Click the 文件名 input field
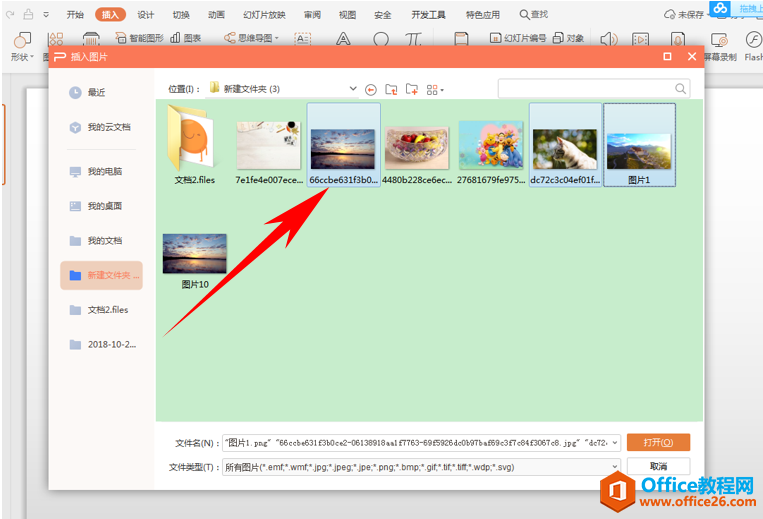The width and height of the screenshot is (763, 519). point(421,443)
